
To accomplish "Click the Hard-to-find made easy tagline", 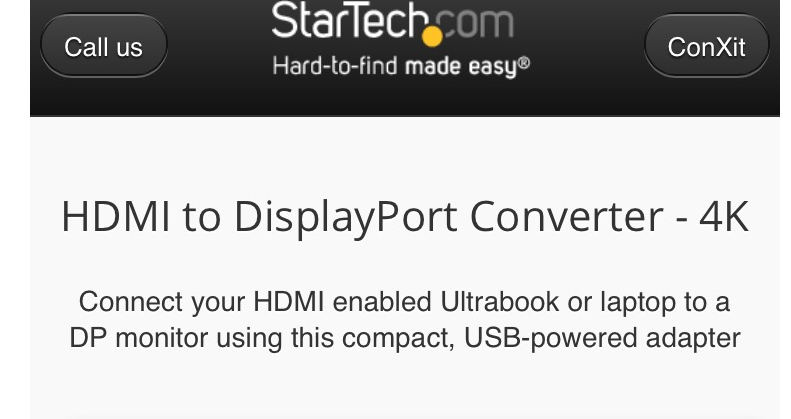I will click(400, 67).
